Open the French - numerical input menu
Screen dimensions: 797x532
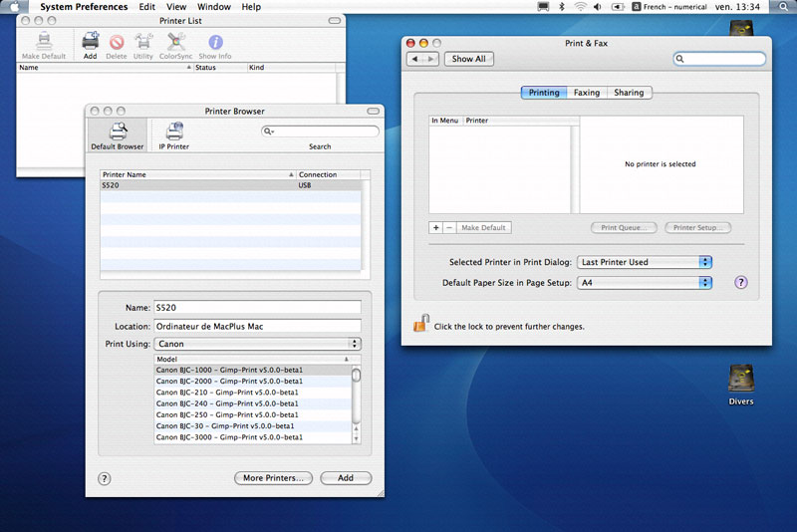click(669, 7)
